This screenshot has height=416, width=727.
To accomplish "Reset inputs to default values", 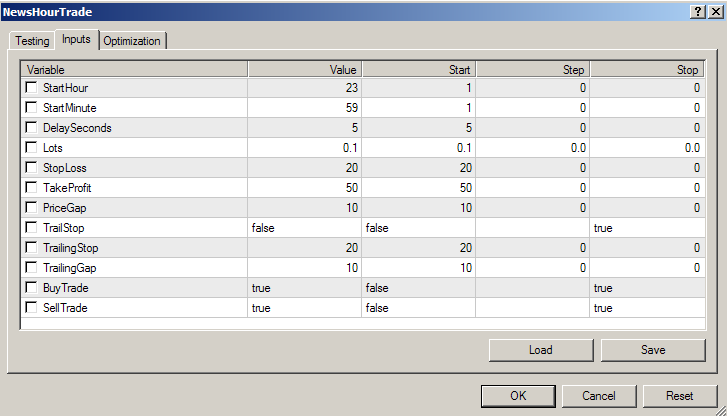I will pos(680,396).
